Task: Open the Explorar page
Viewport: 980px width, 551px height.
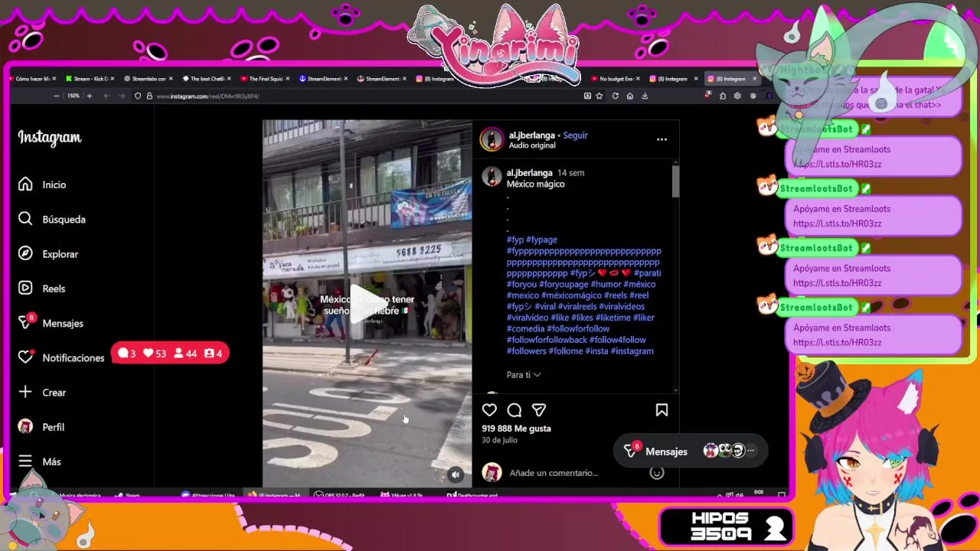Action: (48, 254)
